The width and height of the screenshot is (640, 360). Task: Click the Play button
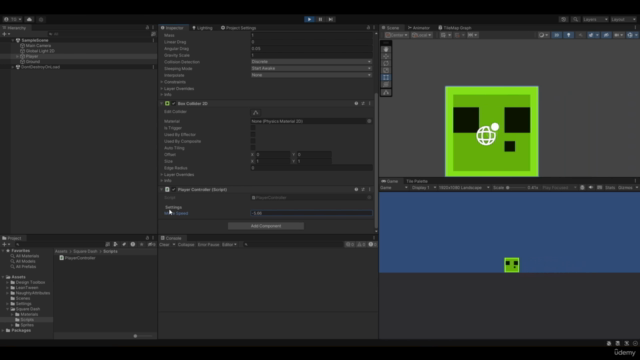click(x=309, y=19)
